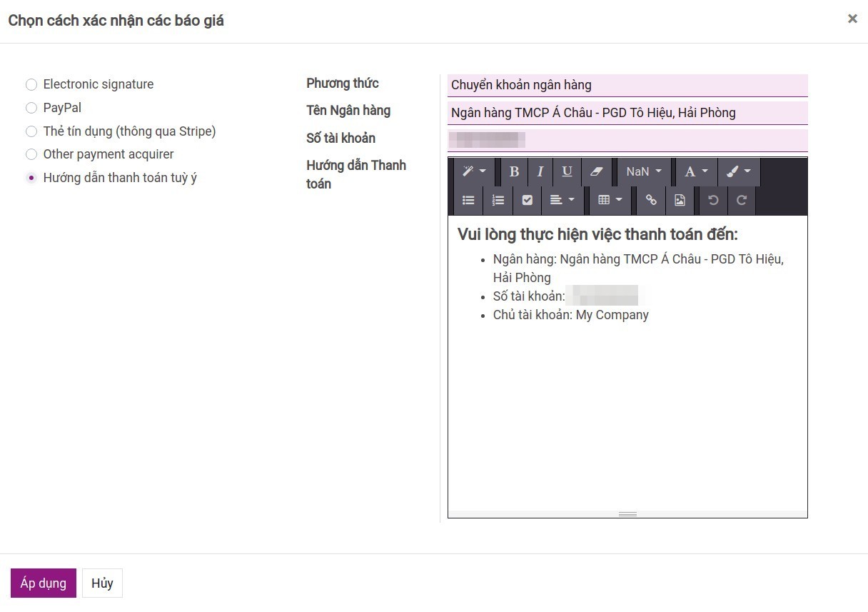The height and width of the screenshot is (612, 868).
Task: Click the editor resize handle bar
Action: coord(627,514)
